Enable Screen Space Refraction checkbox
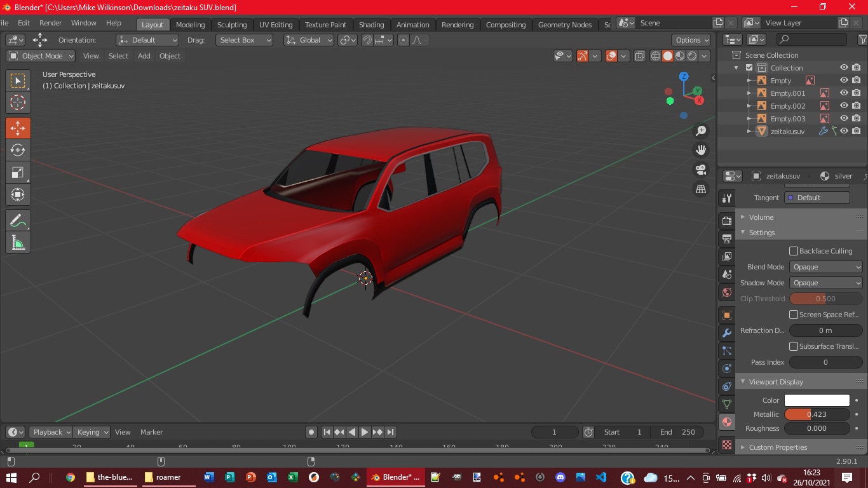The image size is (868, 488). 794,315
